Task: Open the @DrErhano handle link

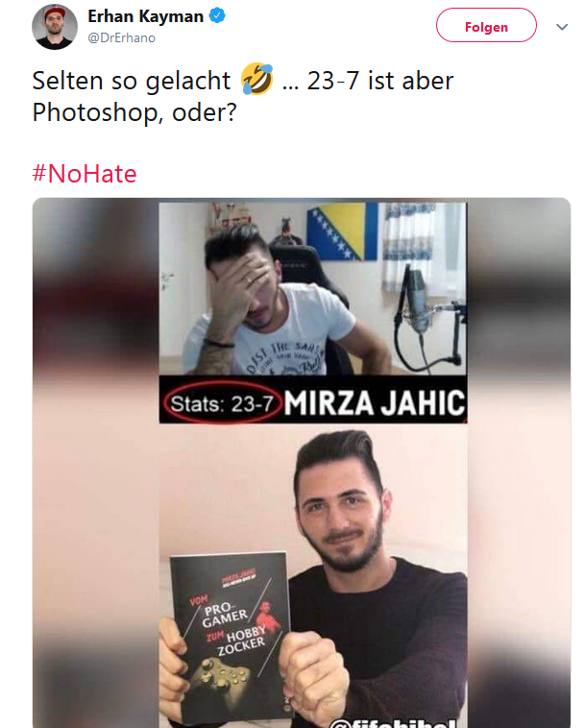Action: click(x=122, y=38)
